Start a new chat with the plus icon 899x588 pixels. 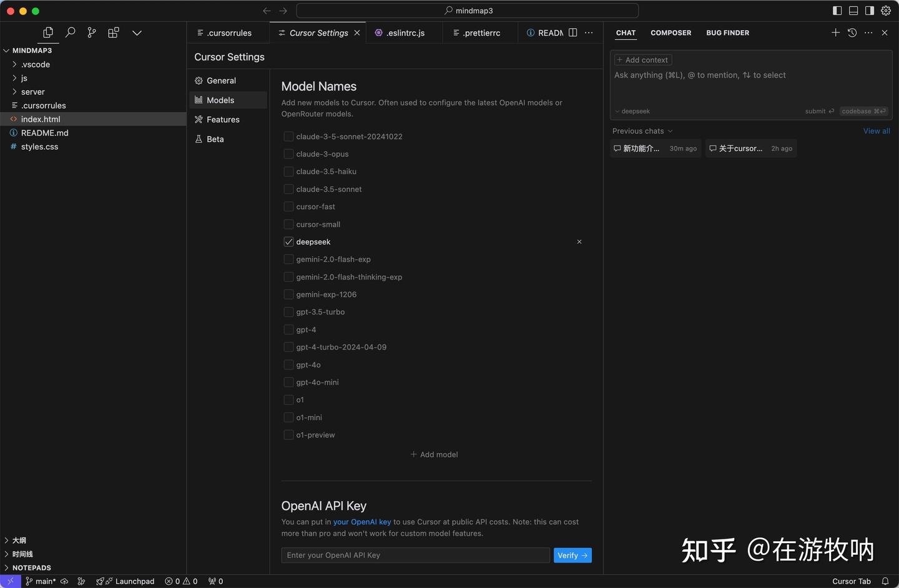point(835,32)
